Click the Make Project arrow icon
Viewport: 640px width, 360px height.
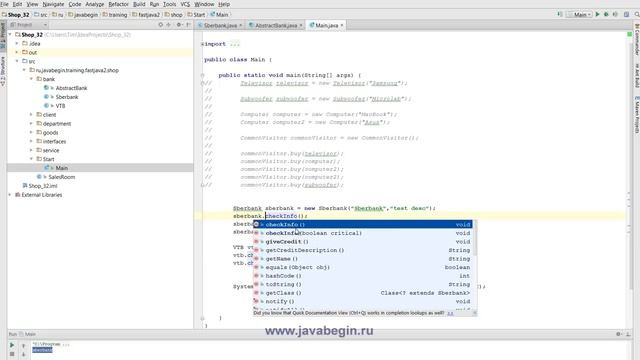pyautogui.click(x=560, y=14)
